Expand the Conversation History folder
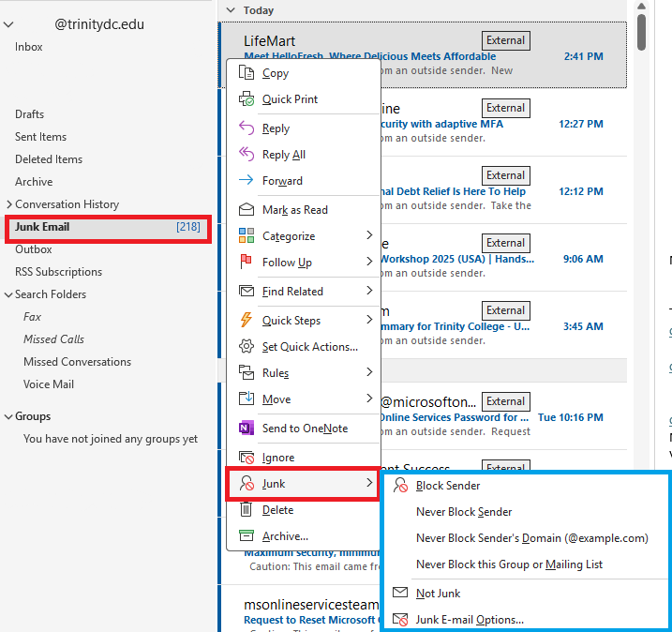This screenshot has width=672, height=632. (8, 204)
